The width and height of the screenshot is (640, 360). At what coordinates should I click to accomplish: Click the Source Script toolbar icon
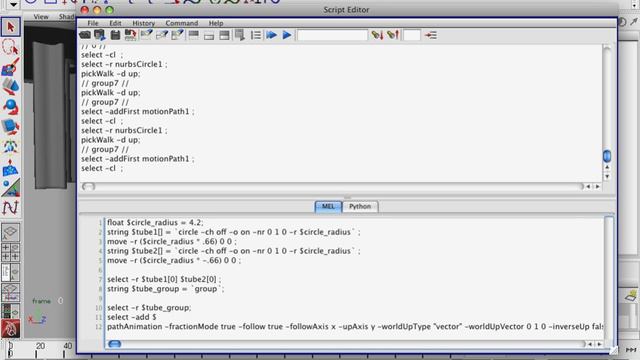tap(100, 35)
